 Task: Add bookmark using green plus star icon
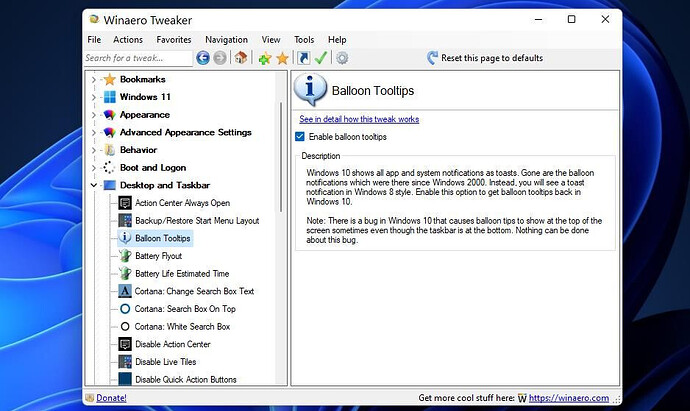(x=264, y=58)
